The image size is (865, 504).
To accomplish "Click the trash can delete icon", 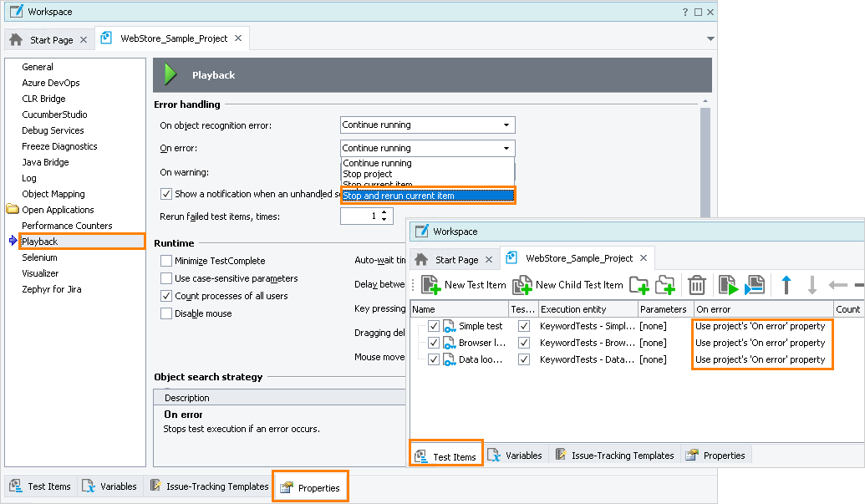I will pyautogui.click(x=696, y=285).
